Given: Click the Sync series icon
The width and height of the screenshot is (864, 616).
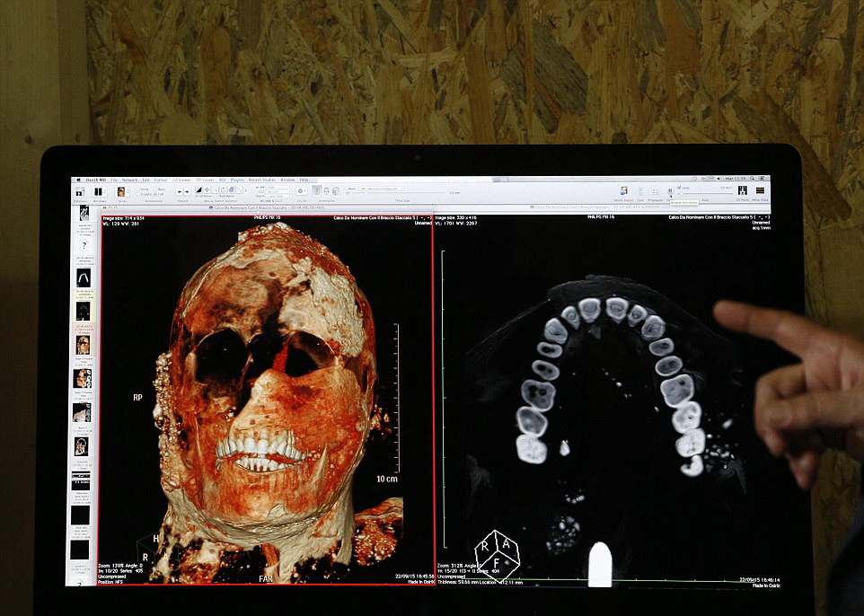Looking at the screenshot, I should (640, 191).
